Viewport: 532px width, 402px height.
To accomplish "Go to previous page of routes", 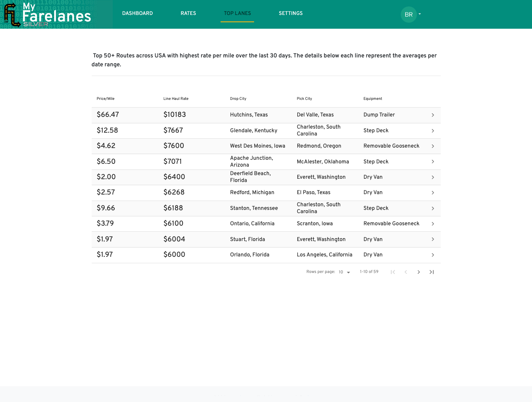I will (406, 272).
